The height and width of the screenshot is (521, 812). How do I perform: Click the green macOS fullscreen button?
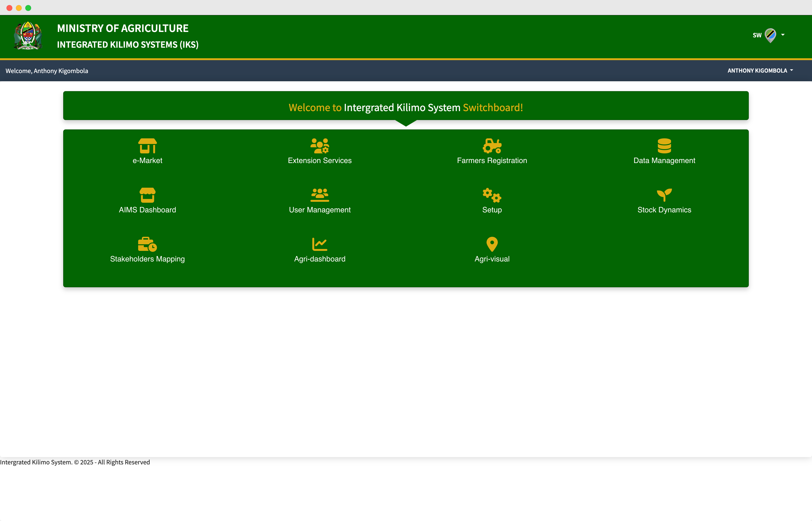click(28, 8)
